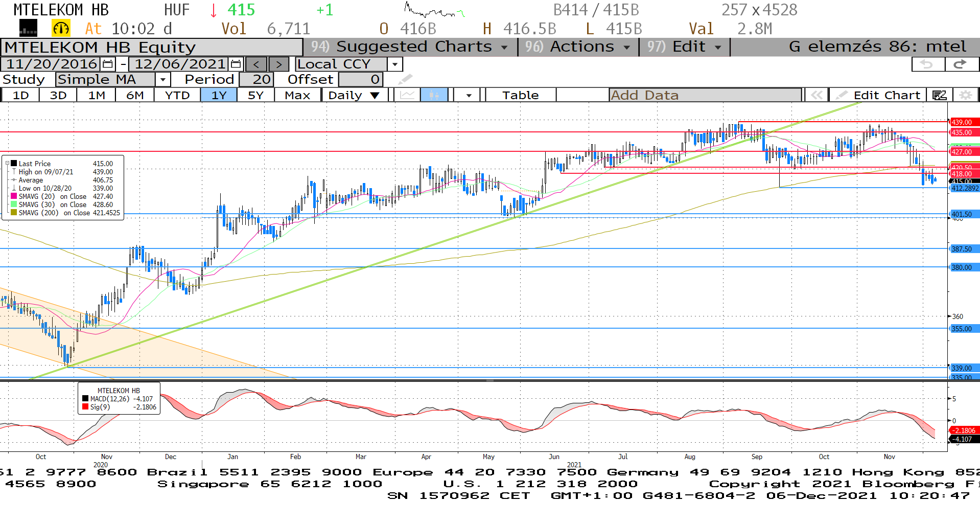Open start date calendar picker
Viewport: 980px width, 524px height.
(108, 64)
